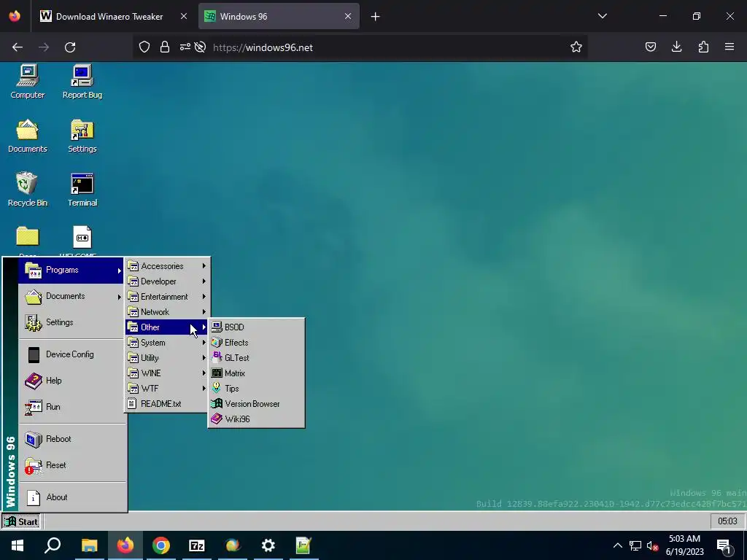Open the Documents desktop folder icon
This screenshot has width=747, height=560.
pyautogui.click(x=28, y=136)
